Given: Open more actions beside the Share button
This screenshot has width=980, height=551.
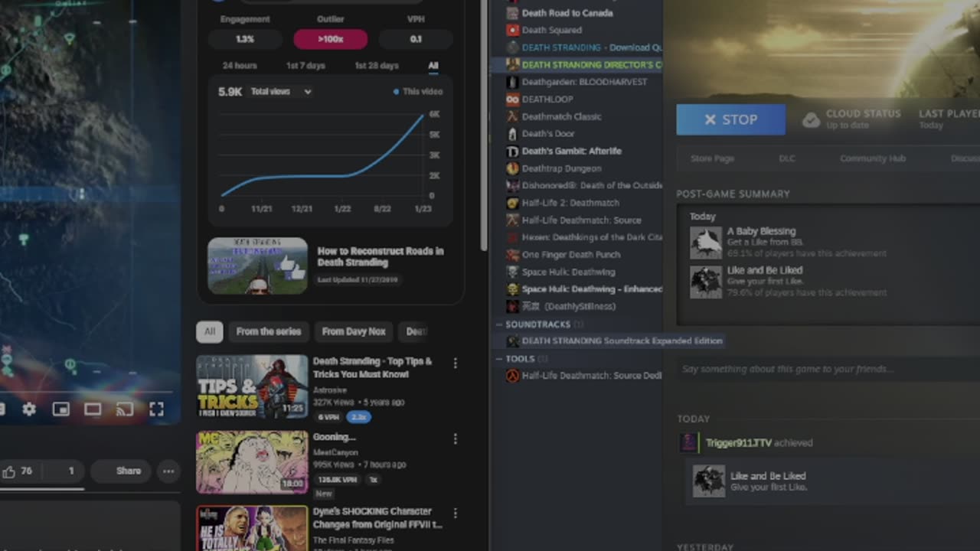Looking at the screenshot, I should tap(168, 471).
